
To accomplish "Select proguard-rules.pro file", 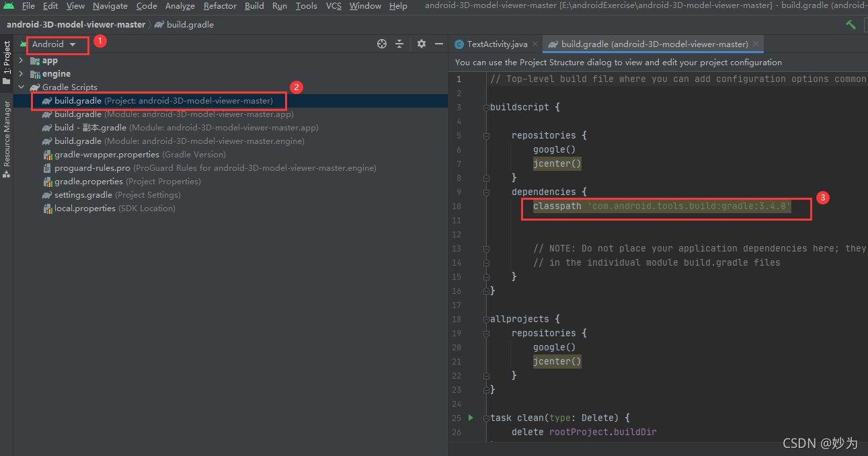I will [x=210, y=168].
